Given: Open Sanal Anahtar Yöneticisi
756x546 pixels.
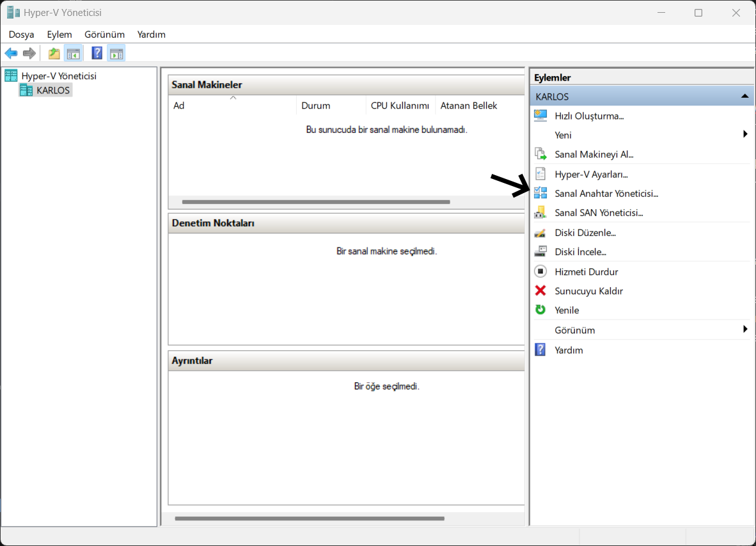Looking at the screenshot, I should 606,193.
